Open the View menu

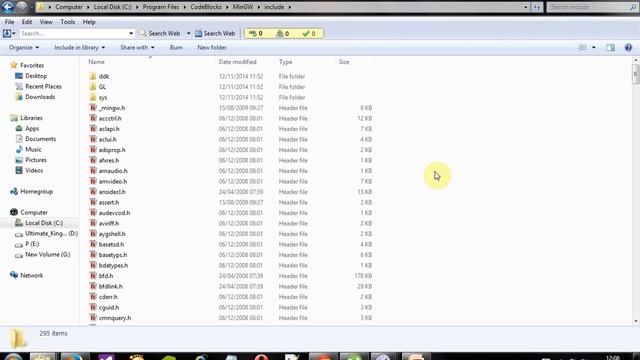[46, 22]
